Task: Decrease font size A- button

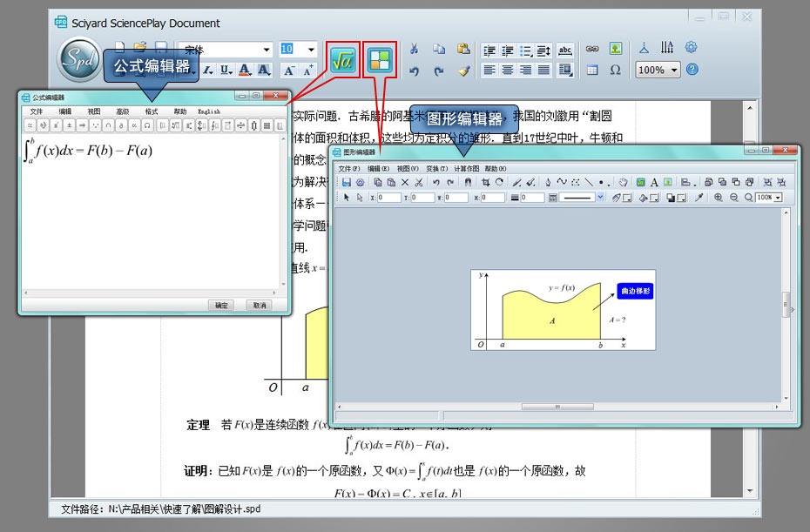Action: point(289,70)
